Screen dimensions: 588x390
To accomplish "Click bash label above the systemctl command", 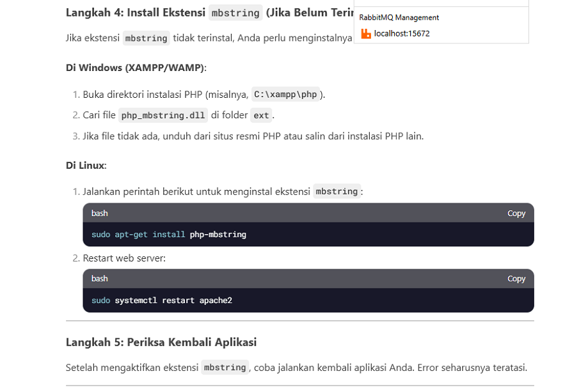I will pos(100,279).
